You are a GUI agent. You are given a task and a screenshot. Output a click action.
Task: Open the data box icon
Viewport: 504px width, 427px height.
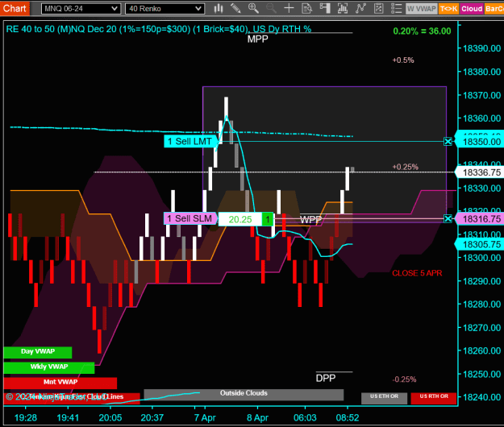click(x=307, y=9)
